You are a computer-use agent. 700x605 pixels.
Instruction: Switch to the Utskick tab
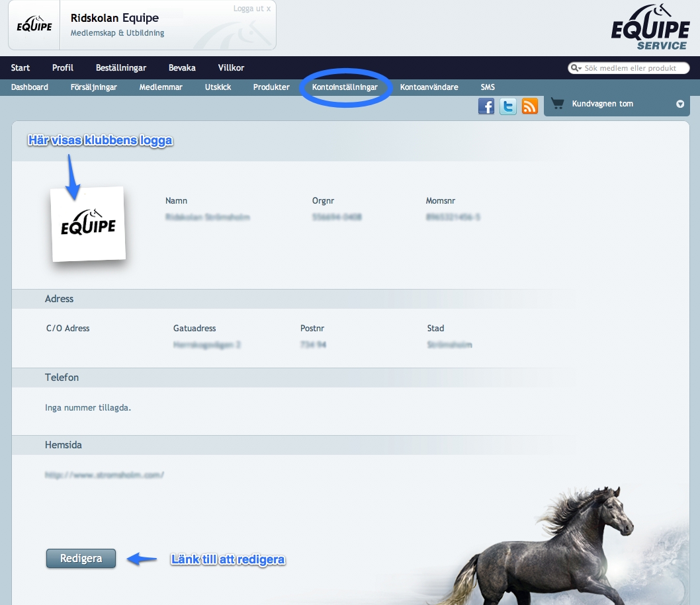click(x=218, y=87)
